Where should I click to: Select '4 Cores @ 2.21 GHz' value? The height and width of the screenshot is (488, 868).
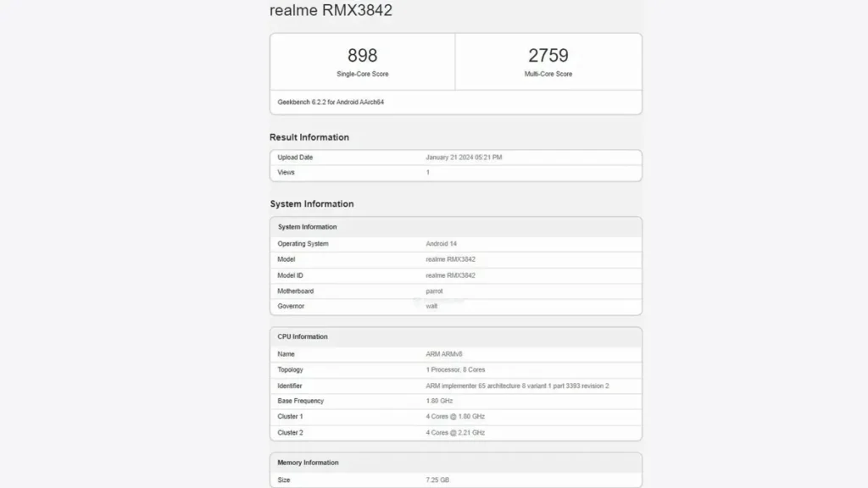(455, 433)
